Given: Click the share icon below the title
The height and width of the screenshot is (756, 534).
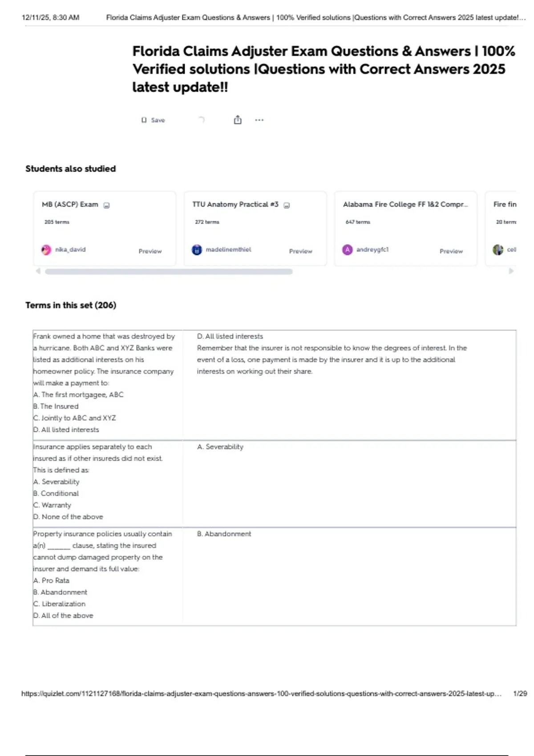Looking at the screenshot, I should pos(238,120).
